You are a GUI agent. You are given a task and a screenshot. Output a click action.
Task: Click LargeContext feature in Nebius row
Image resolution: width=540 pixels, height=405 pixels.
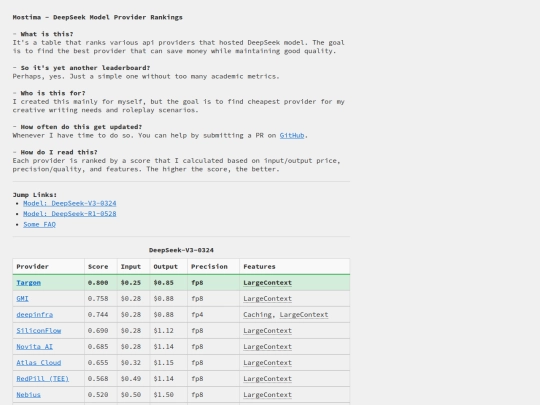[267, 395]
